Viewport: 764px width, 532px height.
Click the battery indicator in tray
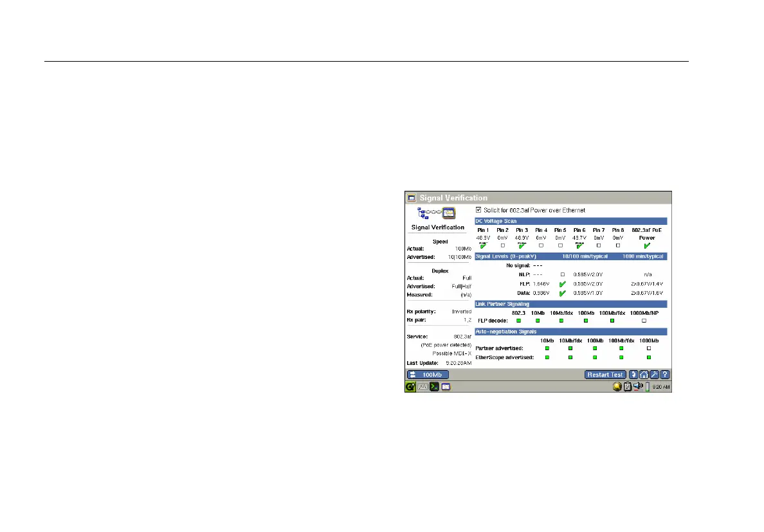tap(648, 387)
